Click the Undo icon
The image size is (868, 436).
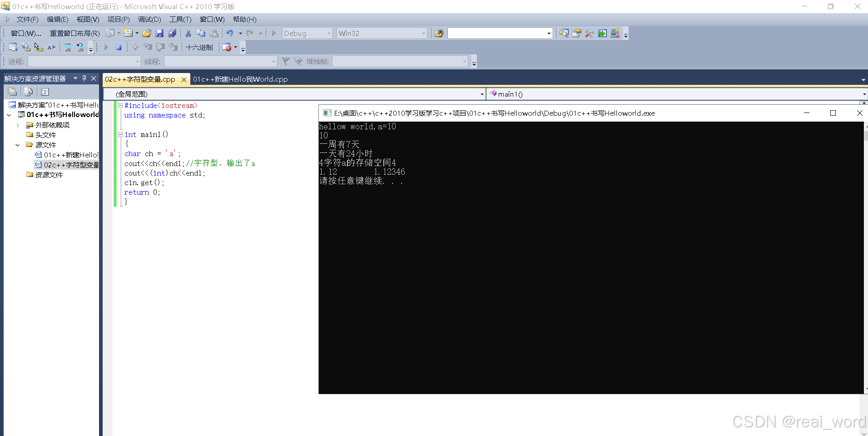pyautogui.click(x=230, y=33)
